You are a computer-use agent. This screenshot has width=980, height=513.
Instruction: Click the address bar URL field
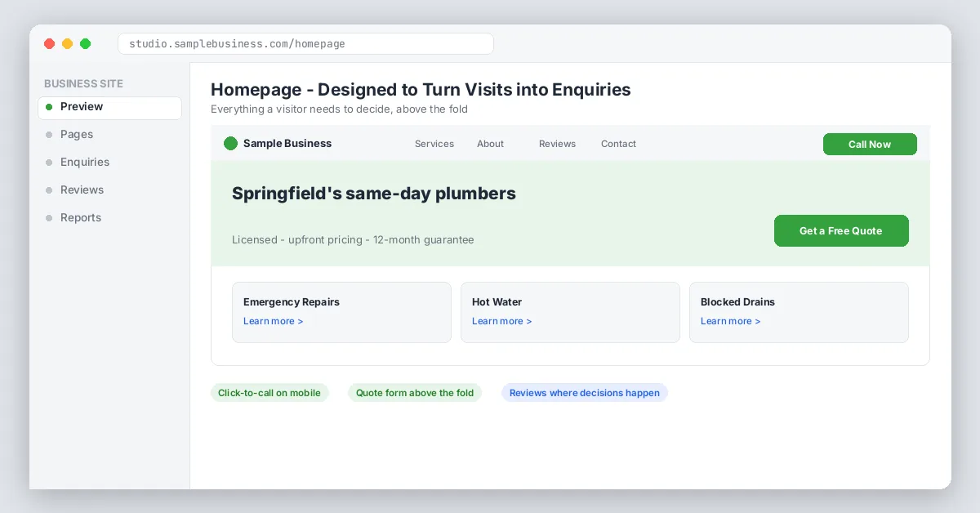(305, 43)
